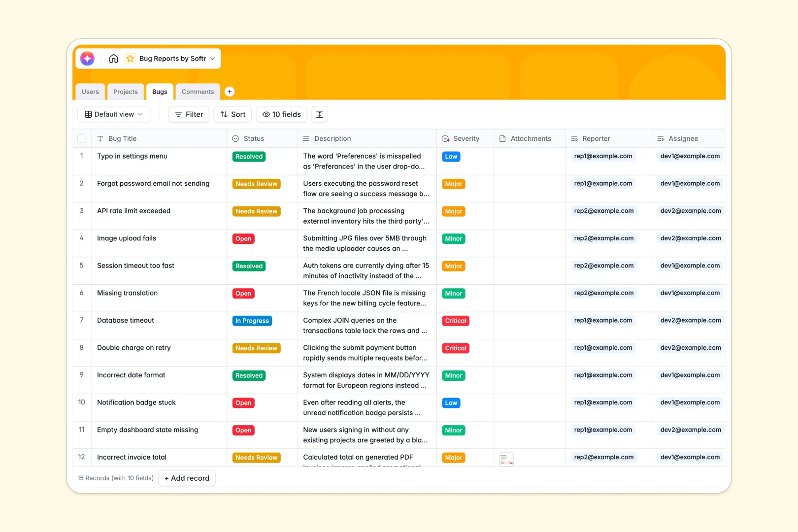This screenshot has width=798, height=532.
Task: Go to home via house icon
Action: 114,59
